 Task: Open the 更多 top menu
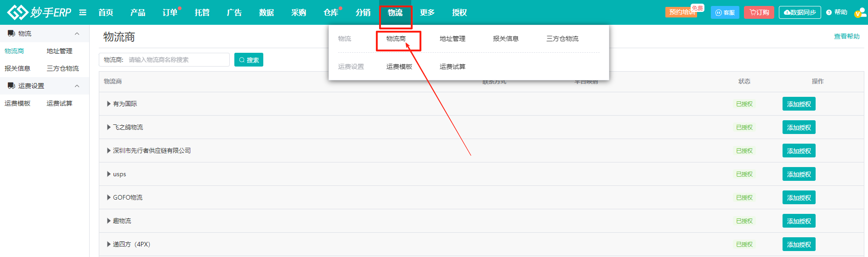427,12
